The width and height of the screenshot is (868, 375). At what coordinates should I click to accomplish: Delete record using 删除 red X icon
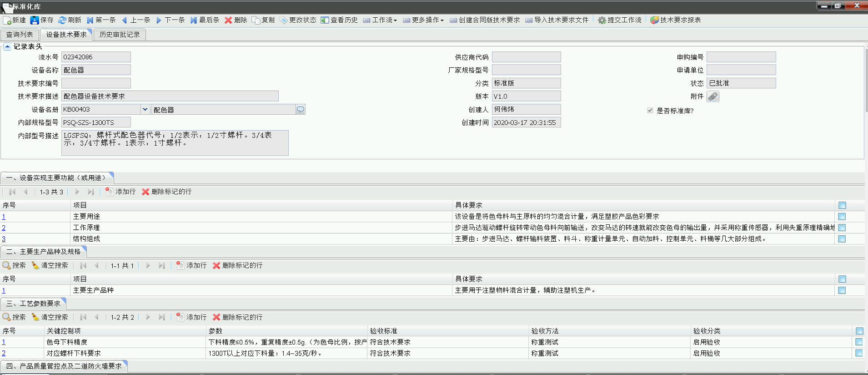tap(228, 20)
